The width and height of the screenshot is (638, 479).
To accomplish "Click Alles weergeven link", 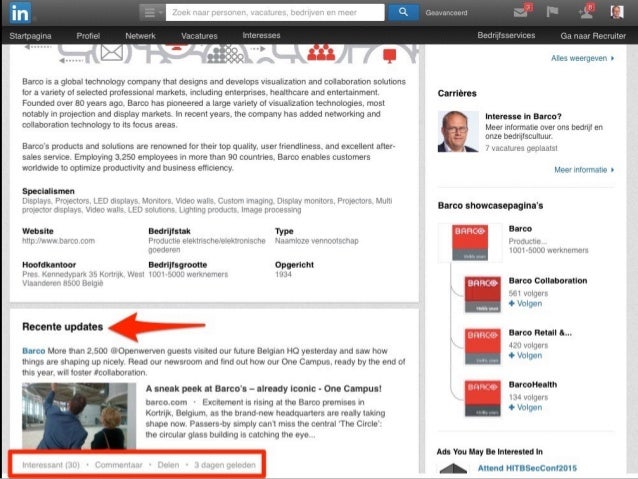I will coord(582,58).
